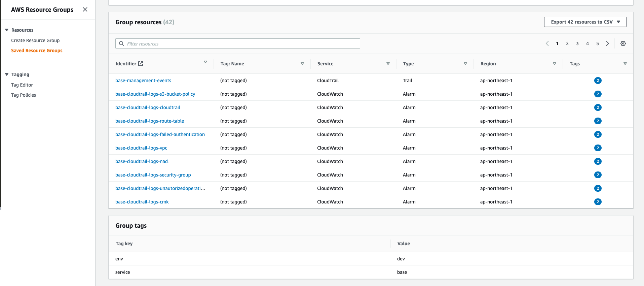
Task: Show tags badge for base-cloudtrail-logs-cloudtrail
Action: pyautogui.click(x=598, y=107)
